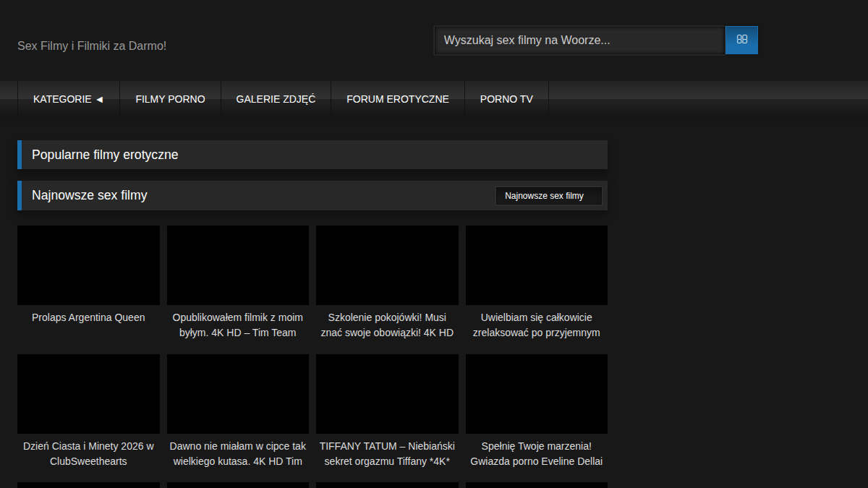This screenshot has height=488, width=868.
Task: Open thumbnail above 'Spełnię Twoje marzenia!'
Action: 537,394
